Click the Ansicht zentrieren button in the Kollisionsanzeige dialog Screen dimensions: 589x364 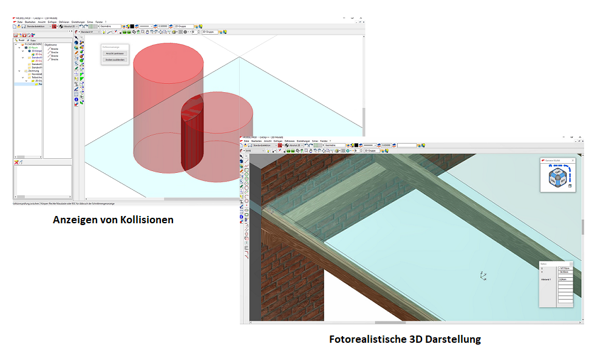[115, 53]
